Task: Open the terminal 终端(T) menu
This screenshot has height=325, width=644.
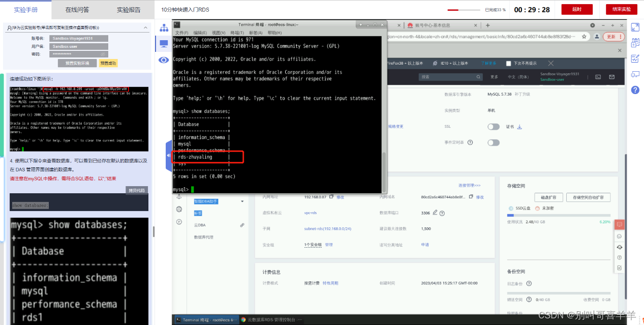Action: [x=237, y=33]
